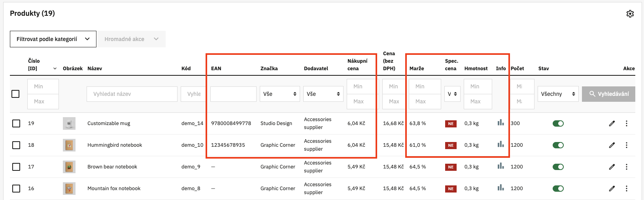644x200 pixels.
Task: Sort by Hmotnost column header
Action: 476,69
